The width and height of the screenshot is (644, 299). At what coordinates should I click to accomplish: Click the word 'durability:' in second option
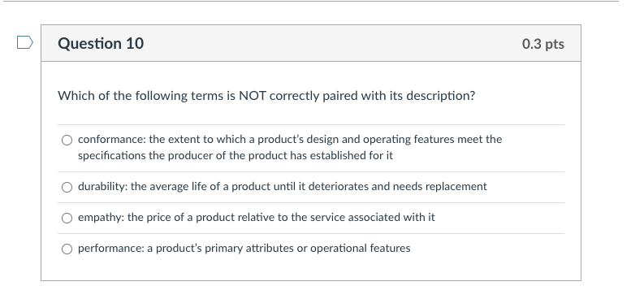(x=103, y=186)
